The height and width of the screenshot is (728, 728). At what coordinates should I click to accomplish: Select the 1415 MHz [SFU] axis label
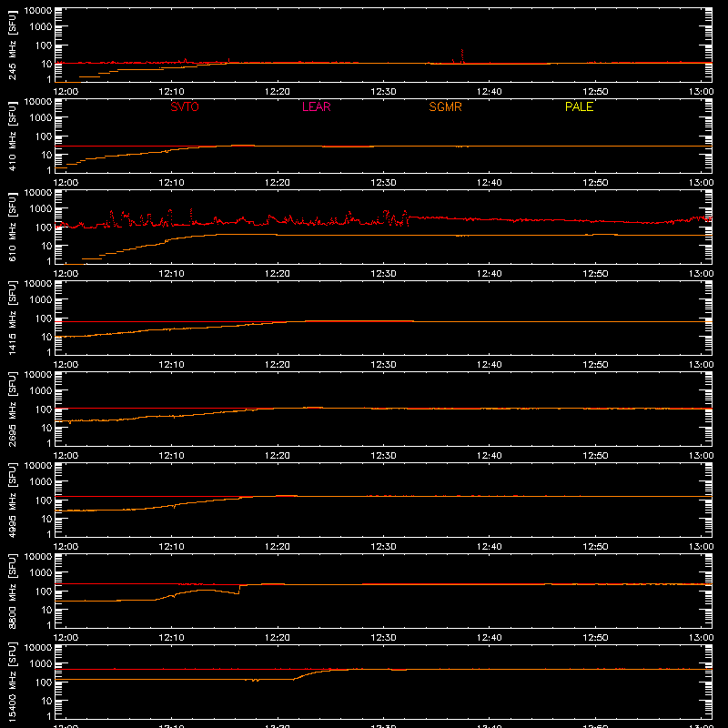[13, 318]
